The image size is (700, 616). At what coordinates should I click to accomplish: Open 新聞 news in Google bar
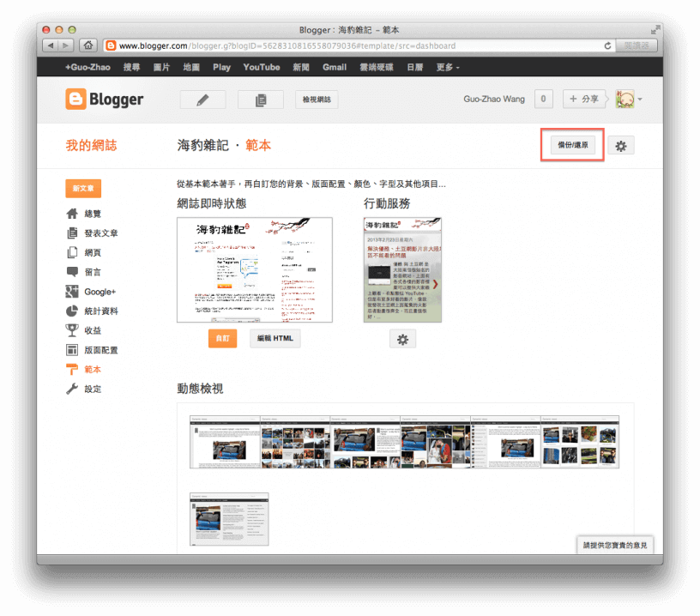point(301,67)
